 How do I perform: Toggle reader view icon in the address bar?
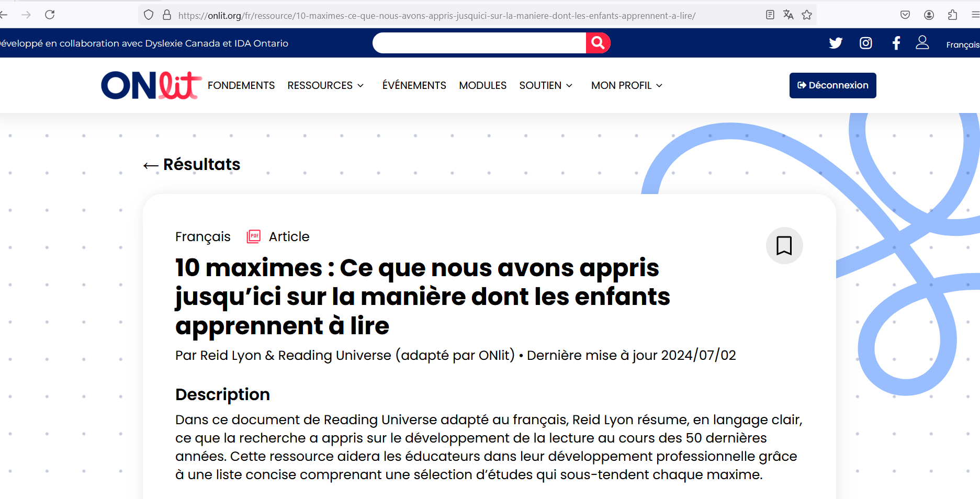[770, 15]
